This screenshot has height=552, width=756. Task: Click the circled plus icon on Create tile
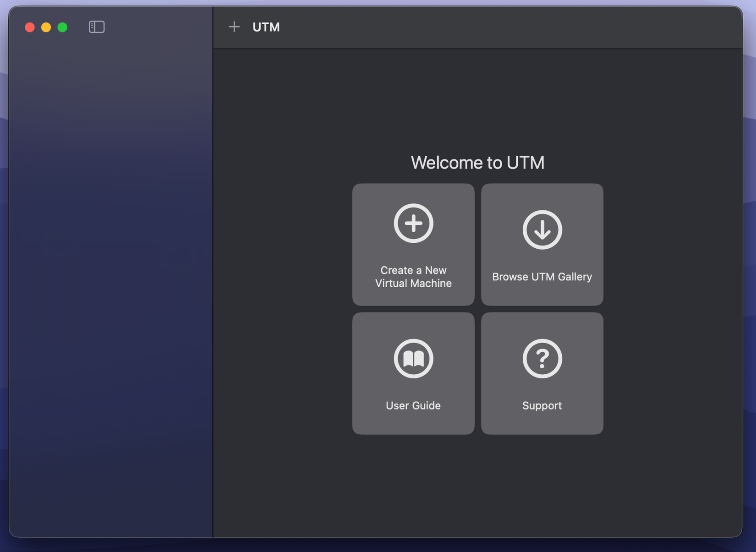[x=413, y=223]
